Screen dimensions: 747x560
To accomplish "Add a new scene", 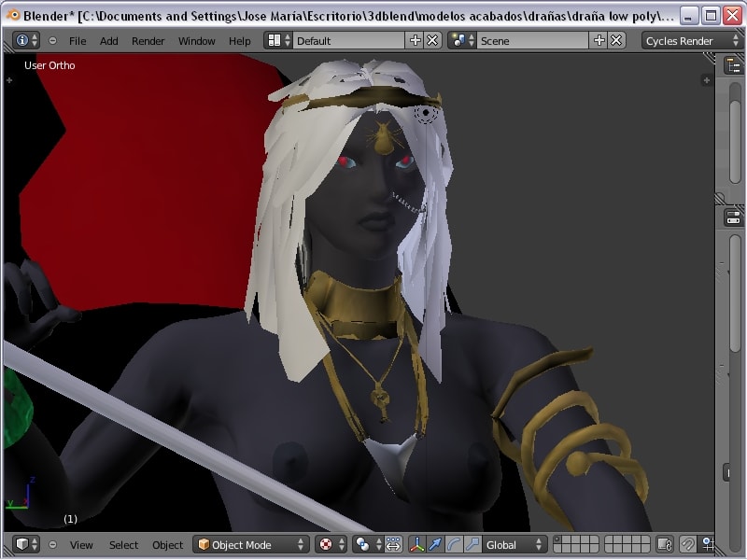I will tap(599, 40).
